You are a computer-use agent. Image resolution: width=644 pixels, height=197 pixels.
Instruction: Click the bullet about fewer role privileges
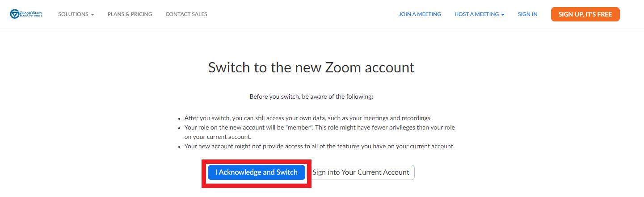point(319,128)
